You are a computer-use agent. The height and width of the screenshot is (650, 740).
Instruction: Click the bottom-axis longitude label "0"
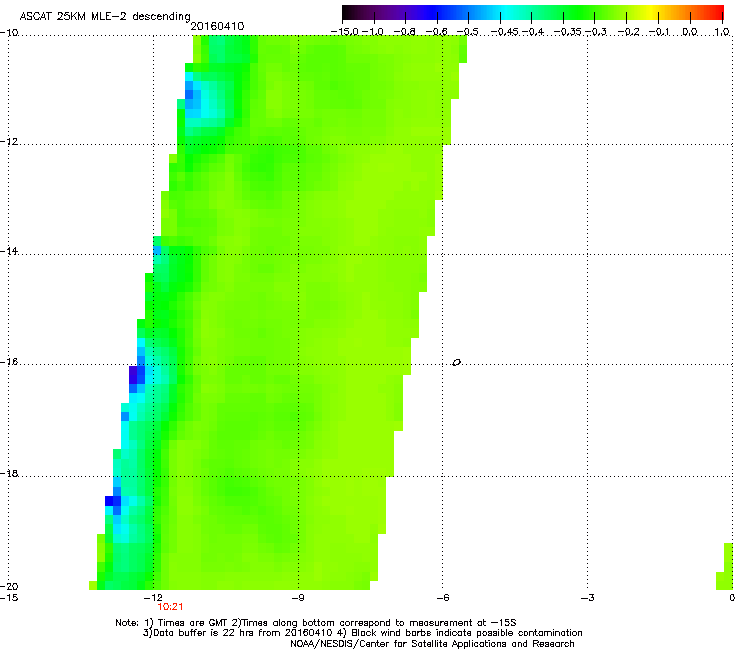click(732, 598)
